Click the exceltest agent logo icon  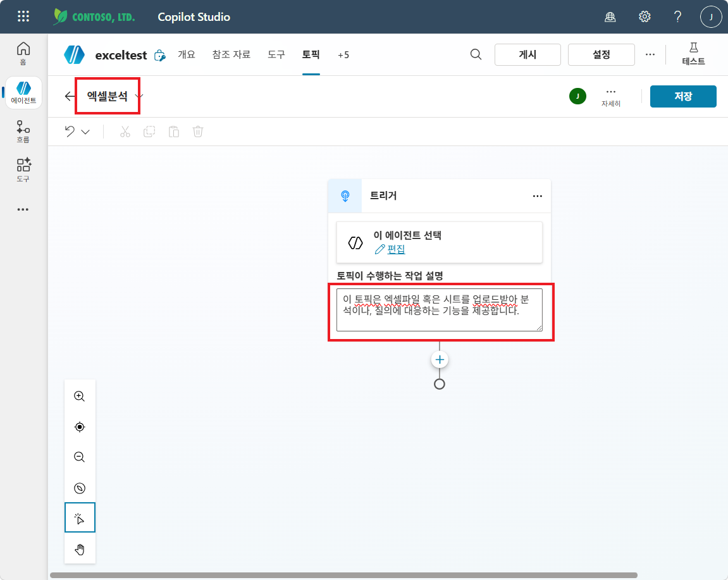74,55
